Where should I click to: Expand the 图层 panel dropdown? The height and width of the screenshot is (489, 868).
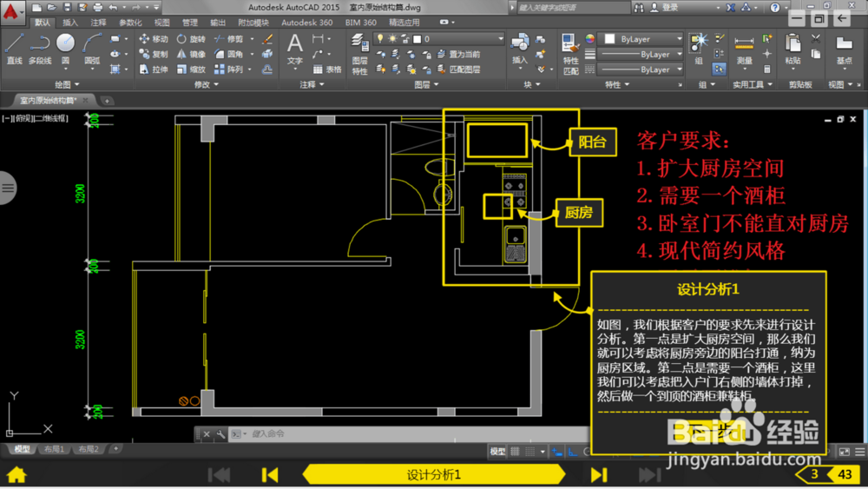pos(426,84)
